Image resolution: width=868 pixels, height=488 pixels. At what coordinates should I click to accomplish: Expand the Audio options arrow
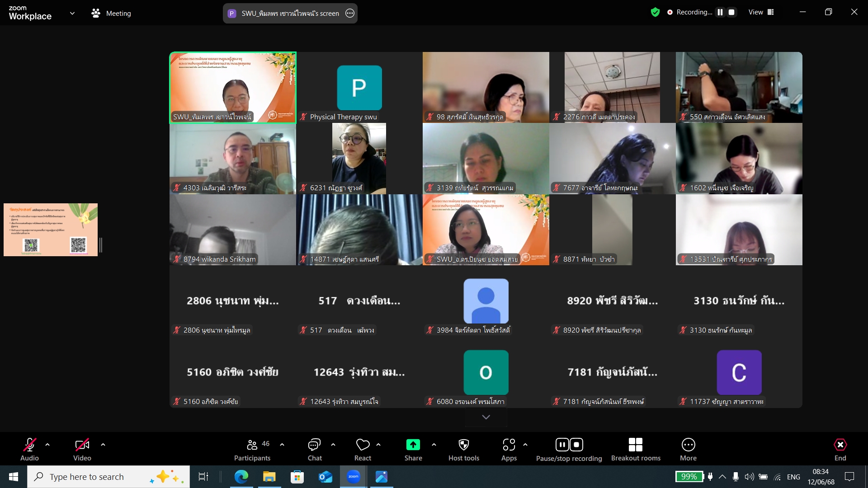click(47, 445)
